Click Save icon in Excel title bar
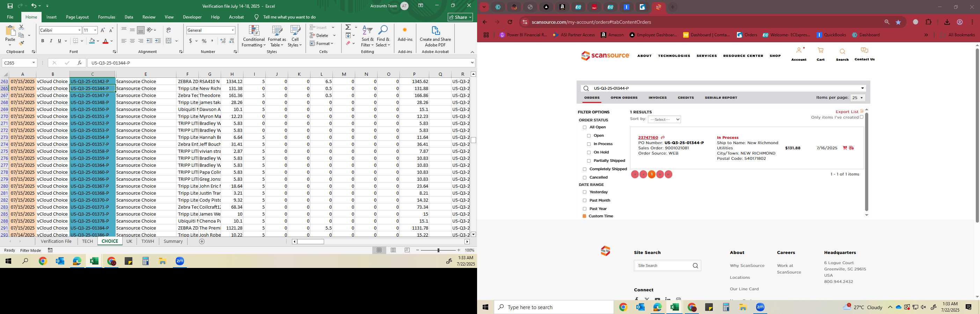Screen dimensions: 980x314 pos(10,6)
